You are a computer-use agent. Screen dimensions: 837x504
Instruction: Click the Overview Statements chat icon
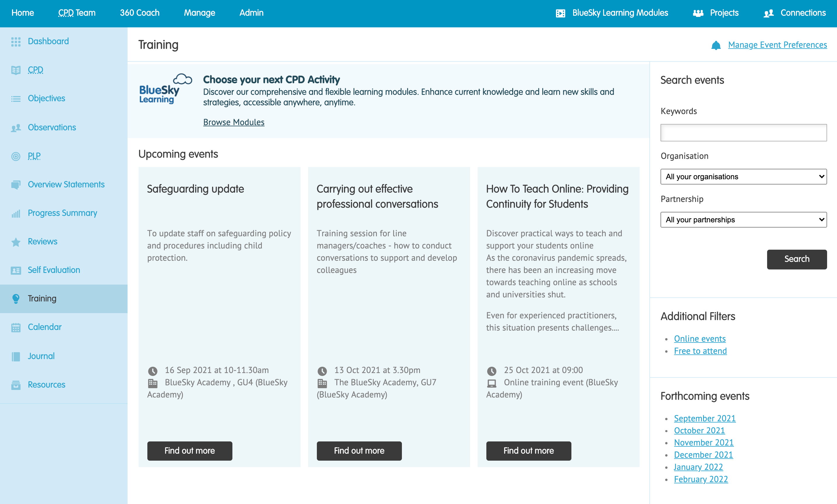click(16, 184)
